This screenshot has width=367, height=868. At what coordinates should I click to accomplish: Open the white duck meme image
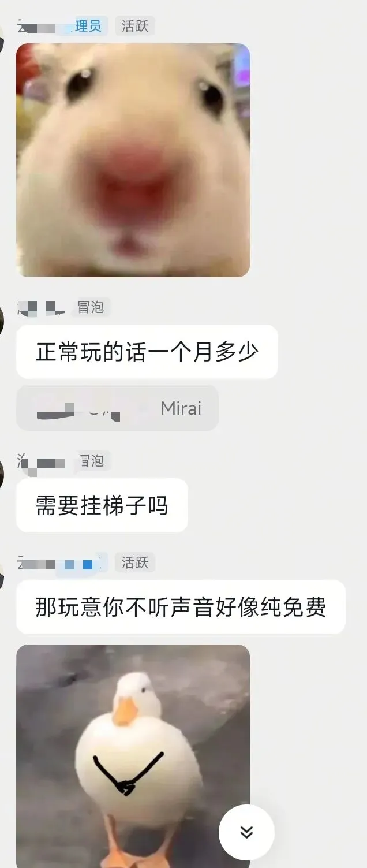point(133,756)
